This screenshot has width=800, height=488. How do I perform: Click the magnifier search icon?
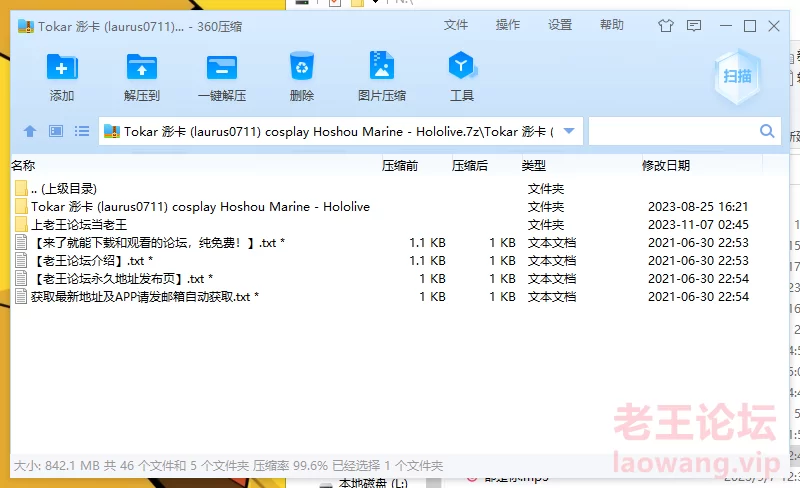click(x=767, y=131)
